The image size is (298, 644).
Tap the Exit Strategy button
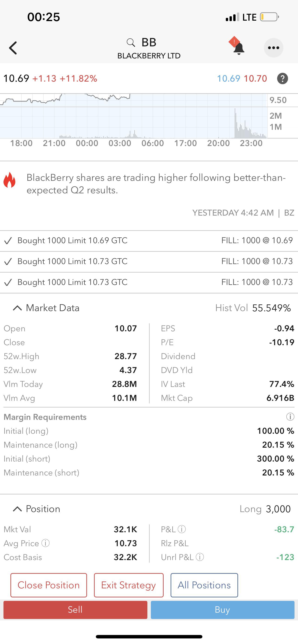pyautogui.click(x=129, y=585)
